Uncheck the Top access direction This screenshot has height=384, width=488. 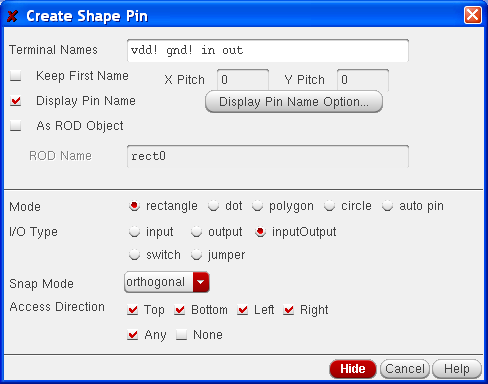pyautogui.click(x=133, y=310)
